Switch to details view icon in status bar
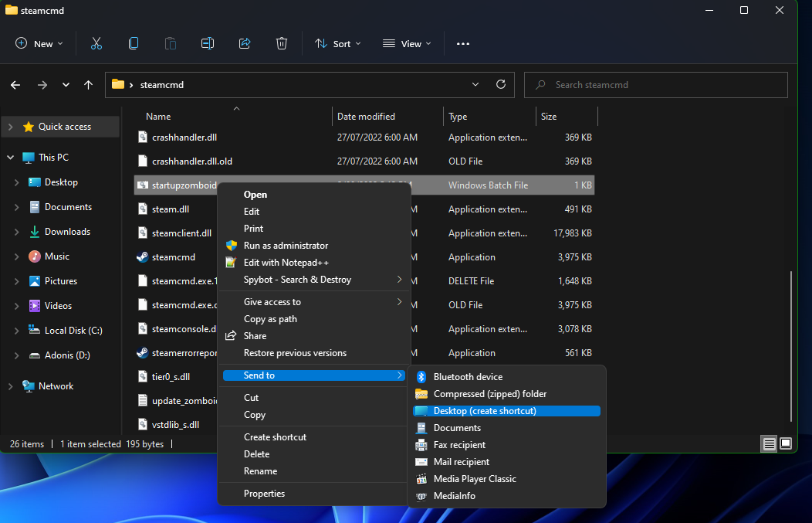 coord(769,443)
